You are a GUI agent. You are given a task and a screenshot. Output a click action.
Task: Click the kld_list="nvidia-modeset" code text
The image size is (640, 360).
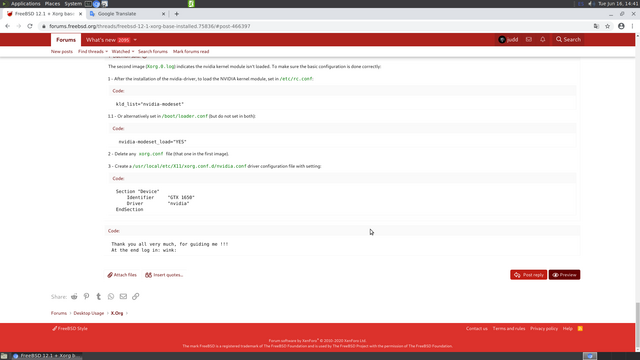pos(150,104)
